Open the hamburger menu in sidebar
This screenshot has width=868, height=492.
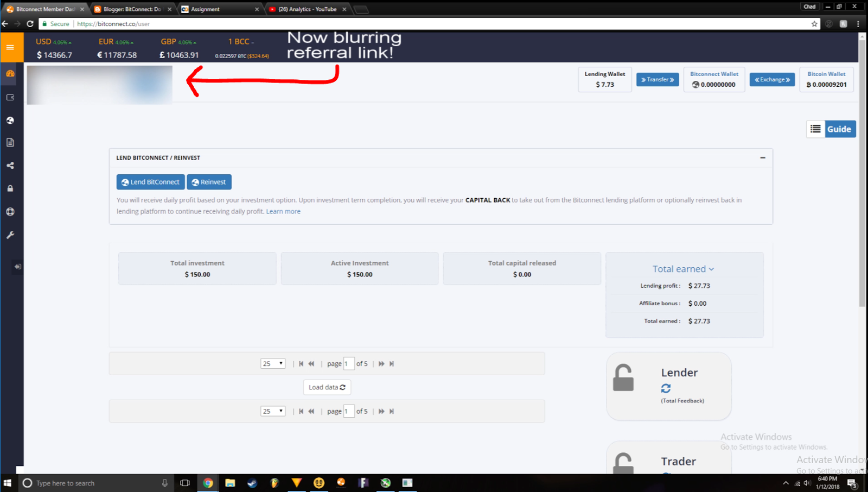[10, 47]
